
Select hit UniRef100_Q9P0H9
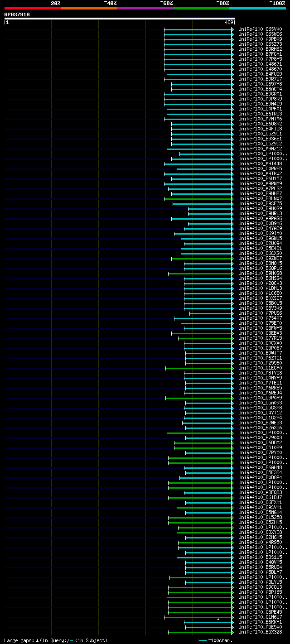(x=260, y=398)
